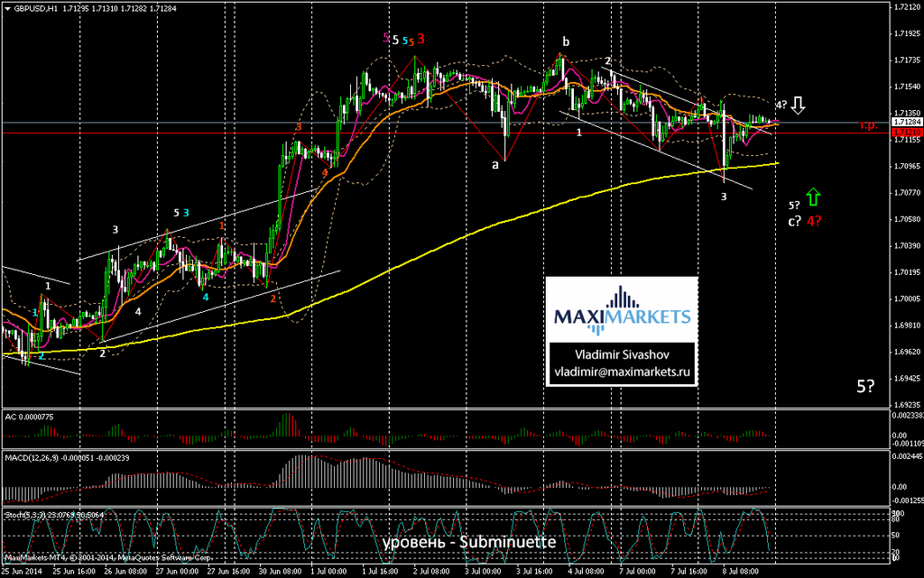Click the 27 Jun 00:00 time axis label
The height and width of the screenshot is (578, 924).
click(177, 571)
